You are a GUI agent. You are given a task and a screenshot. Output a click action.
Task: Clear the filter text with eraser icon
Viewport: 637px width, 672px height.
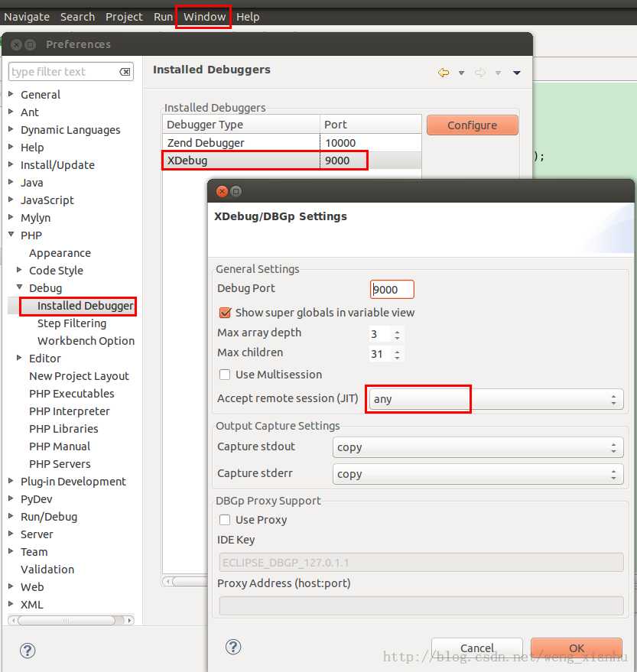(125, 72)
